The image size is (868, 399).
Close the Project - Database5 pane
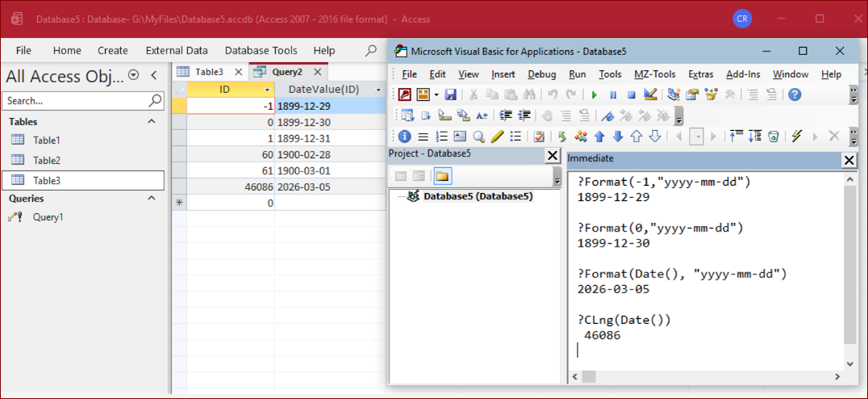point(553,156)
